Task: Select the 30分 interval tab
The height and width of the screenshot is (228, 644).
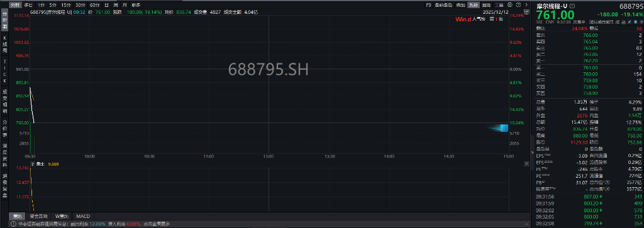Action: click(x=80, y=5)
